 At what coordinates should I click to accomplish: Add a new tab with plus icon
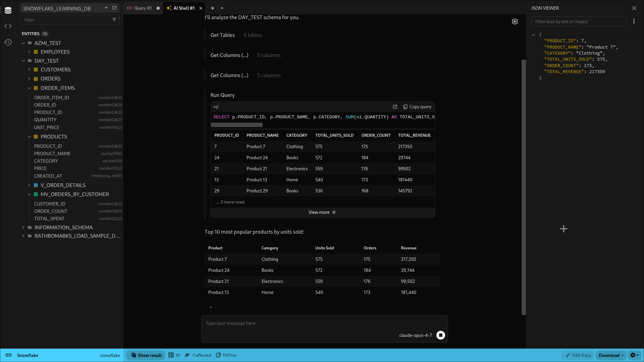[x=212, y=8]
